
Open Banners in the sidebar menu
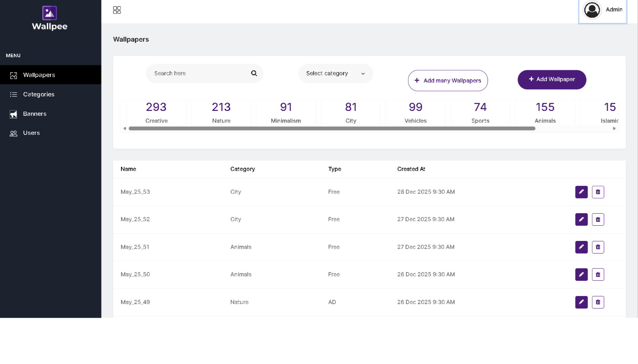pos(51,114)
